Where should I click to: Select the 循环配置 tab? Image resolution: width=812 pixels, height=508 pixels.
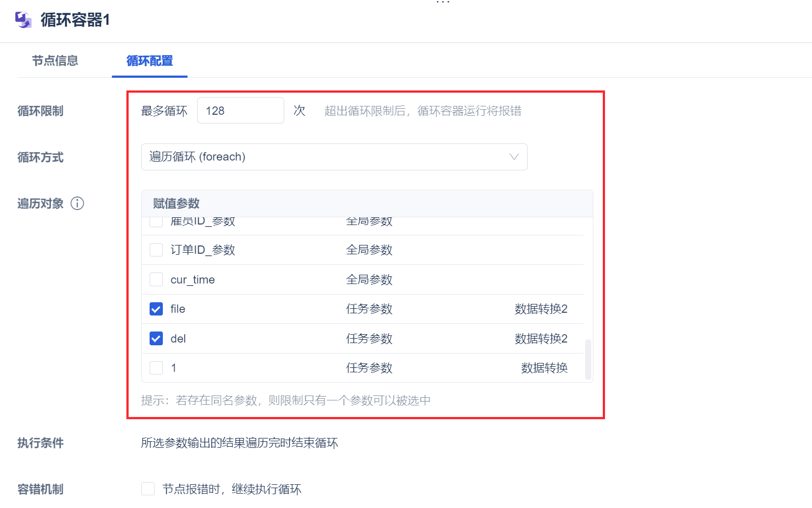(x=150, y=61)
